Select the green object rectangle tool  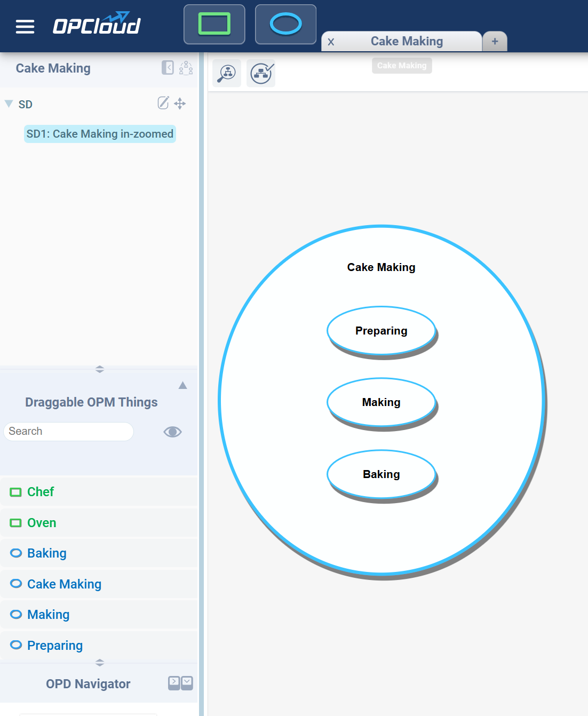click(214, 25)
